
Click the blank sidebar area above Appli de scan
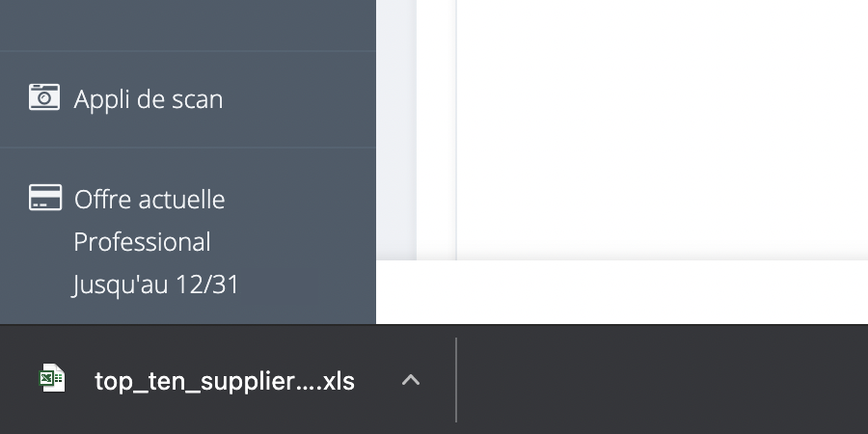(188, 25)
